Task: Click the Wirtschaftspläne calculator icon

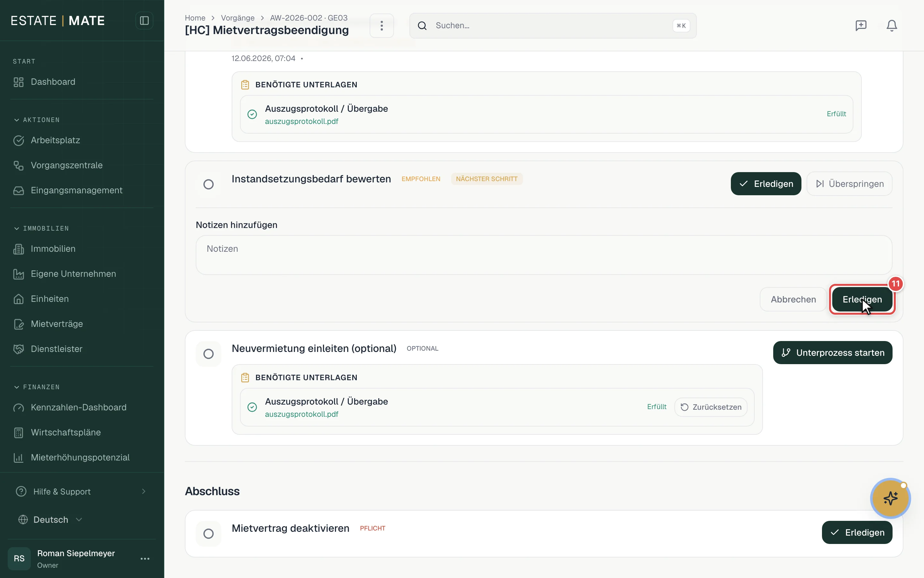Action: 18,432
